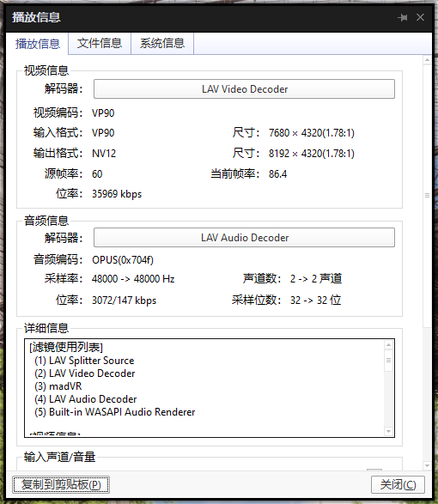Close the 播放信息 dialog with X icon
Image resolution: width=438 pixels, height=504 pixels.
click(420, 17)
